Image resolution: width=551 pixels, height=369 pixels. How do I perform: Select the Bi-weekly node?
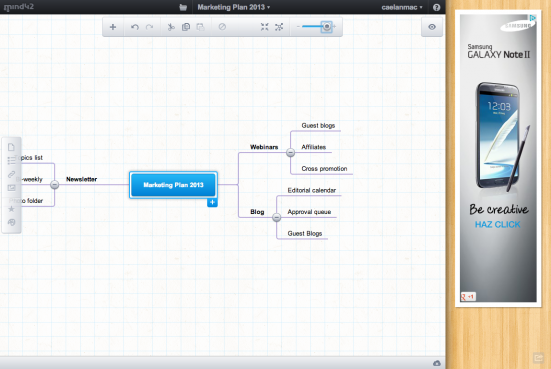[30, 179]
